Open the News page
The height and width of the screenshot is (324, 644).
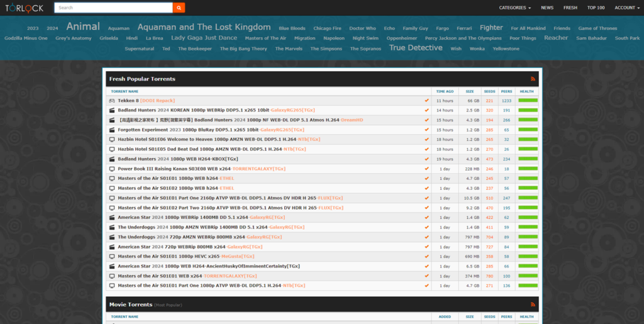pos(547,8)
